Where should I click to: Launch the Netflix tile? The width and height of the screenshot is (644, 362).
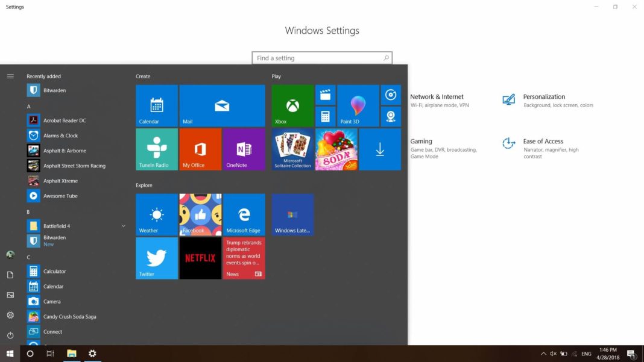pyautogui.click(x=200, y=258)
